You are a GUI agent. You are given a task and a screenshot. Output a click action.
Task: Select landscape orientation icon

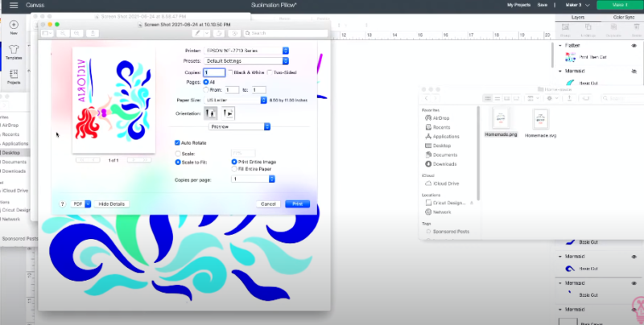tap(228, 113)
